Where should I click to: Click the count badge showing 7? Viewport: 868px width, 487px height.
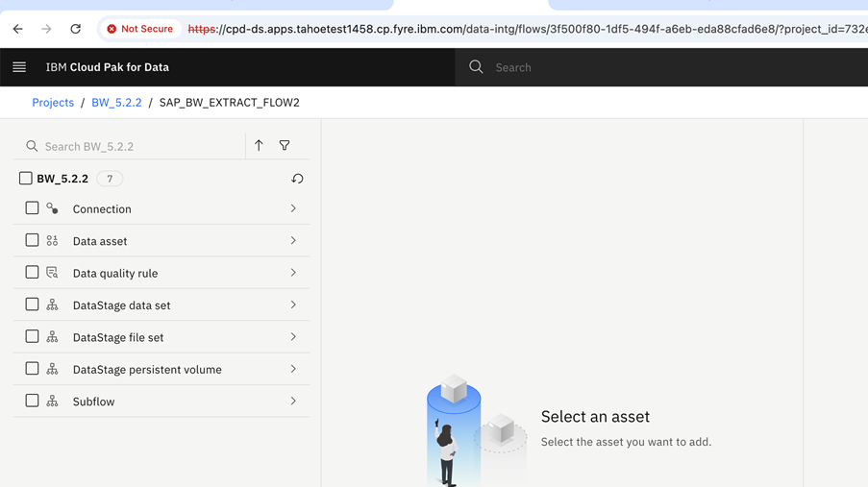point(110,179)
